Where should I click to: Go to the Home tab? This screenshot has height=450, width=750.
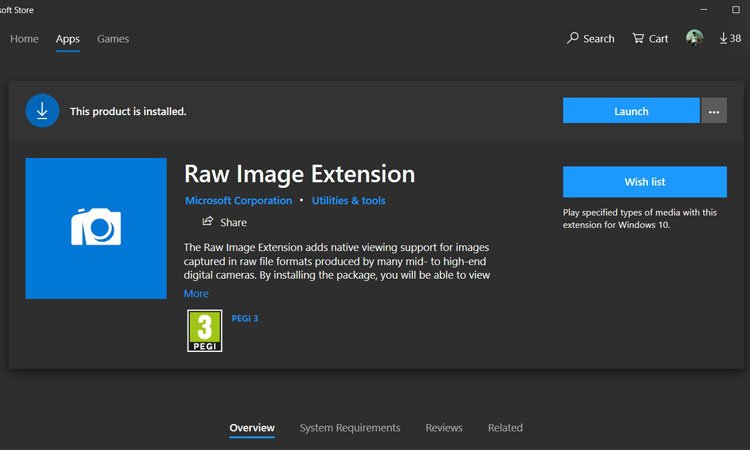[24, 39]
